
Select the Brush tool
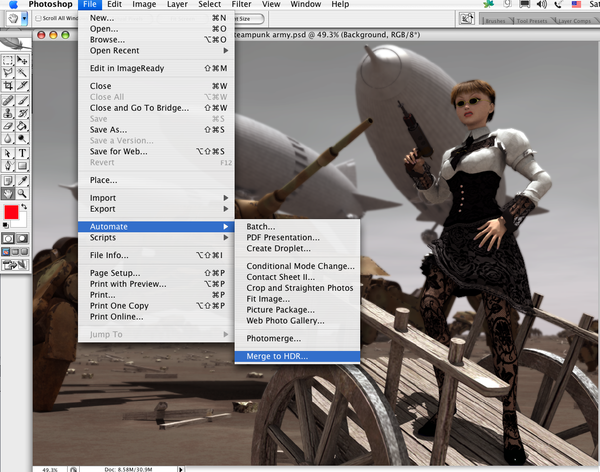pyautogui.click(x=22, y=100)
